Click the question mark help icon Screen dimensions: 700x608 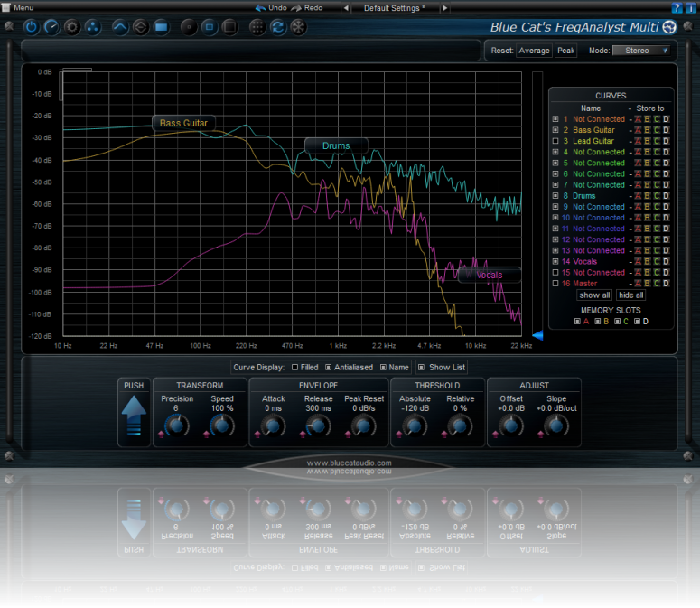coord(677,7)
